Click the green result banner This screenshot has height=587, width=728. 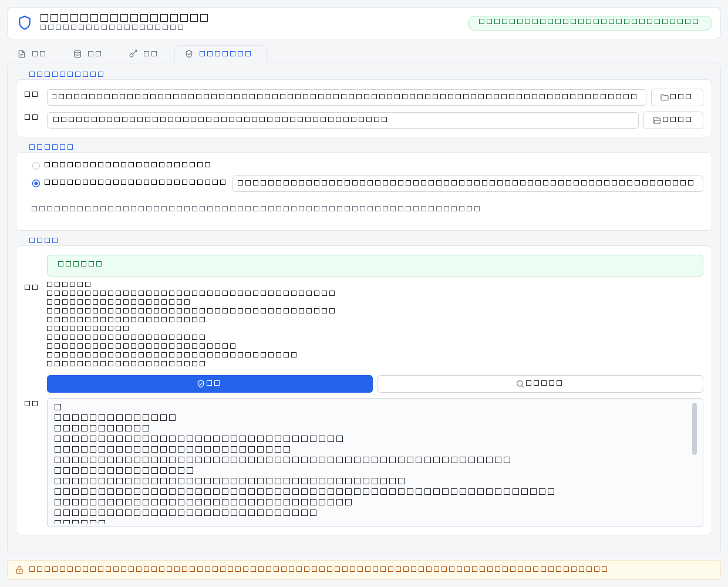375,265
